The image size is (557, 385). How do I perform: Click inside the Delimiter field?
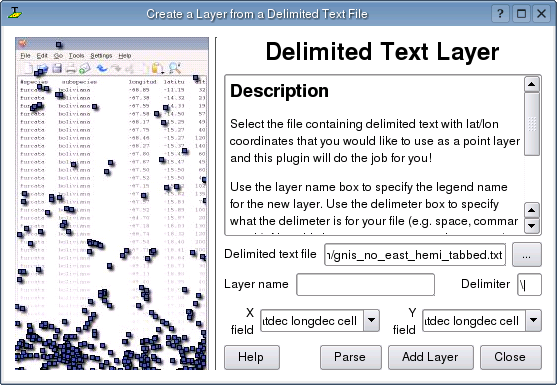pyautogui.click(x=529, y=284)
